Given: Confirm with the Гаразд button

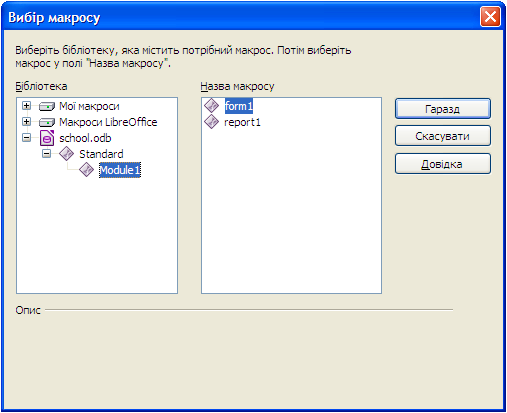Looking at the screenshot, I should (x=443, y=109).
